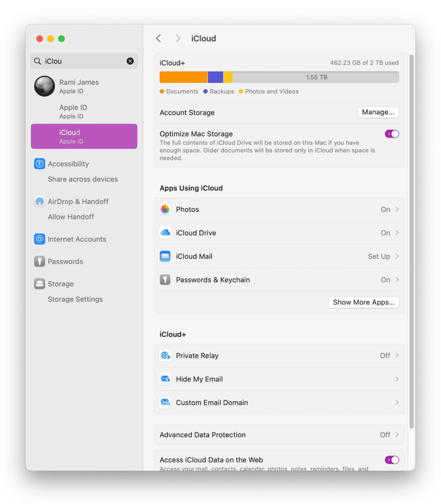This screenshot has height=504, width=441.
Task: Click the vertical scrollbar in iCloud pane
Action: [411, 241]
